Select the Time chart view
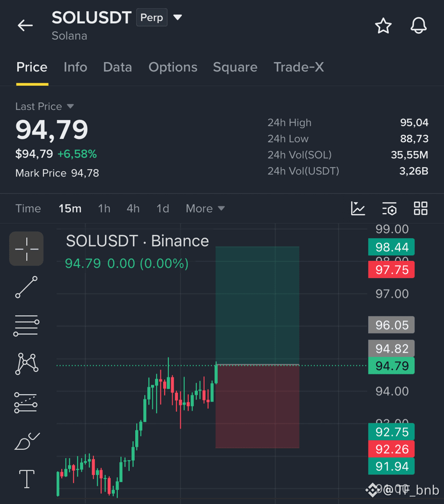 click(28, 209)
